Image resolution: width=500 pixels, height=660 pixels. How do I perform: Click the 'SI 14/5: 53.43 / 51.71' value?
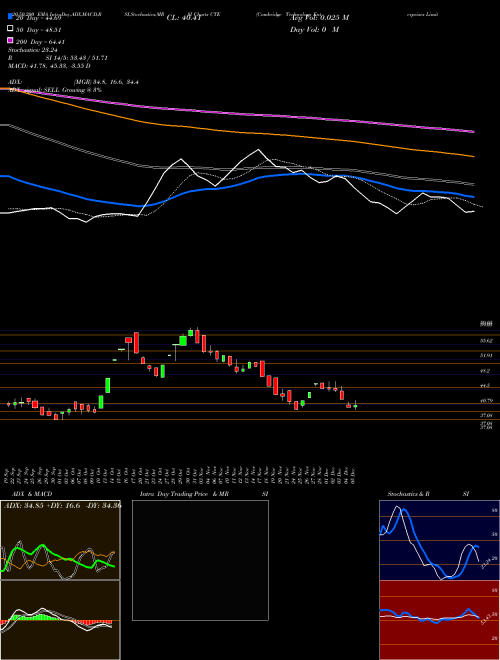76,58
